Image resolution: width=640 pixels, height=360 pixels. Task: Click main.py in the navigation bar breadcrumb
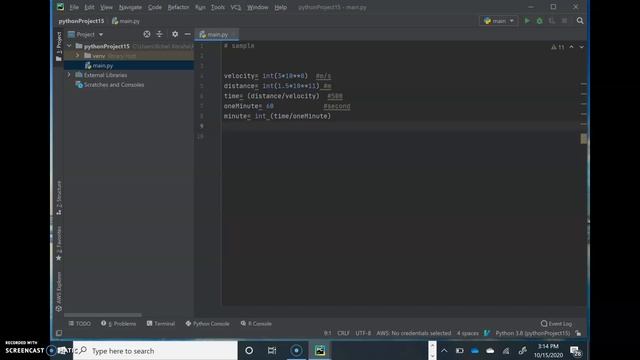126,21
